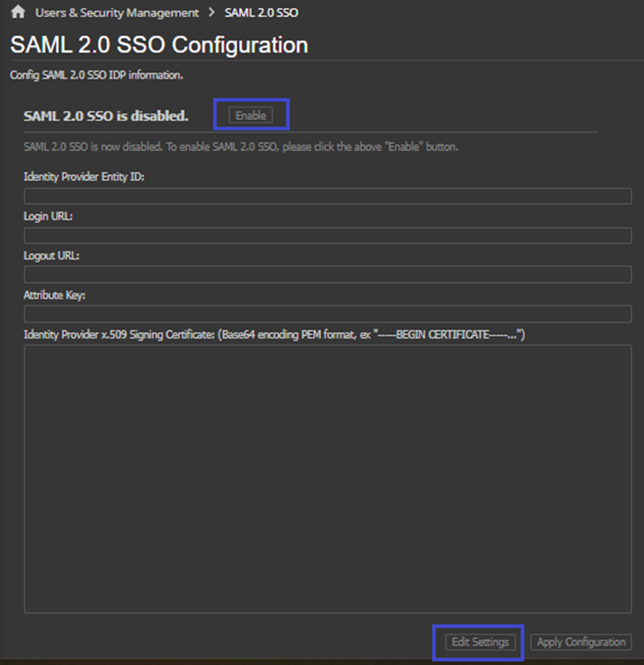Click the SAML 2.0 SSO Configuration heading

[x=159, y=45]
